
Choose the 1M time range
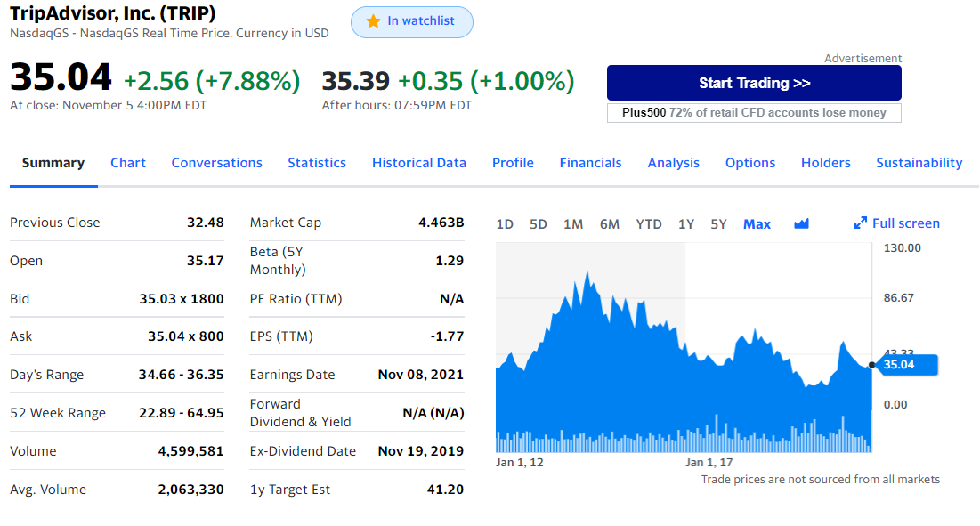[573, 224]
